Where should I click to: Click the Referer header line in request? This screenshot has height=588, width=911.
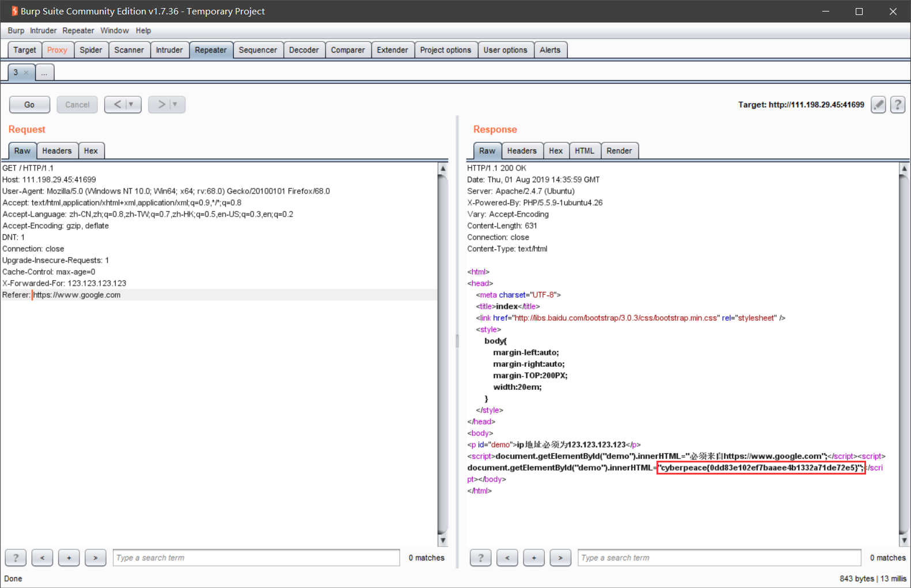click(x=62, y=295)
